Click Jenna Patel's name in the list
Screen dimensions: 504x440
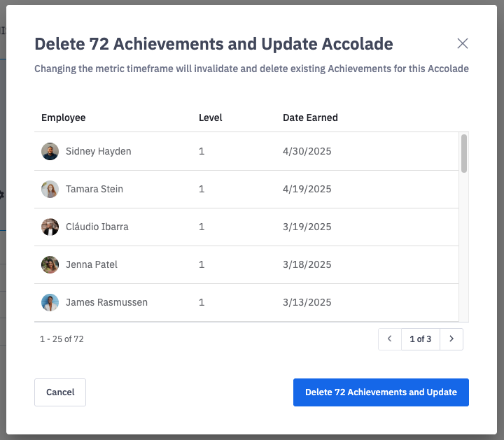pyautogui.click(x=92, y=264)
